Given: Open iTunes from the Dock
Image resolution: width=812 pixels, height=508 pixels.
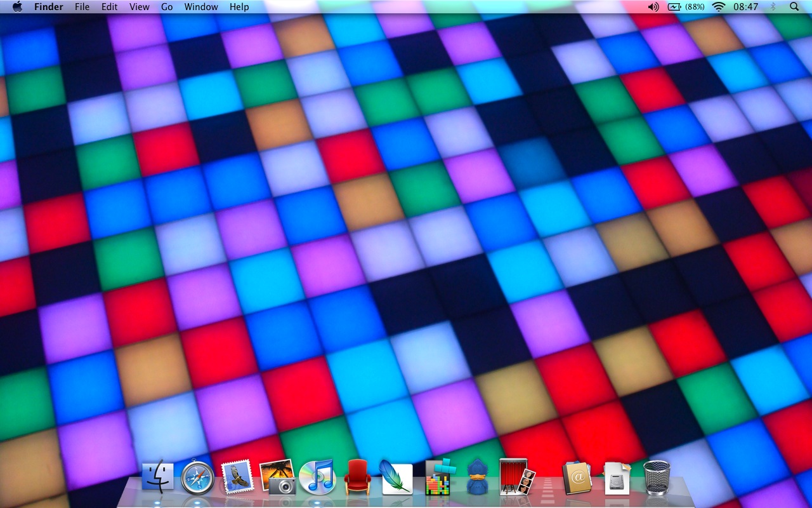Looking at the screenshot, I should pyautogui.click(x=317, y=476).
